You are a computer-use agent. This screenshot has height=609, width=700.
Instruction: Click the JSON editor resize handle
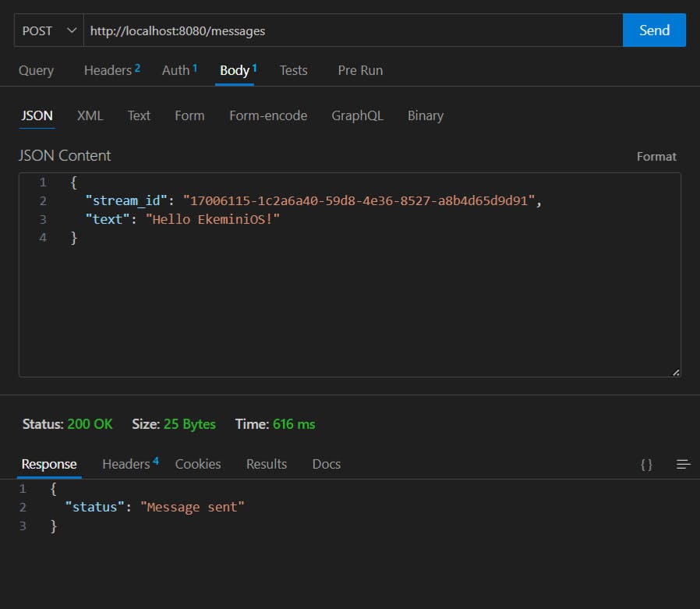676,372
